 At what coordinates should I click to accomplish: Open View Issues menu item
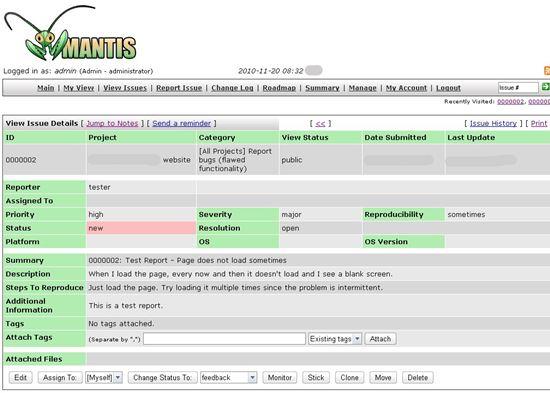pyautogui.click(x=125, y=88)
